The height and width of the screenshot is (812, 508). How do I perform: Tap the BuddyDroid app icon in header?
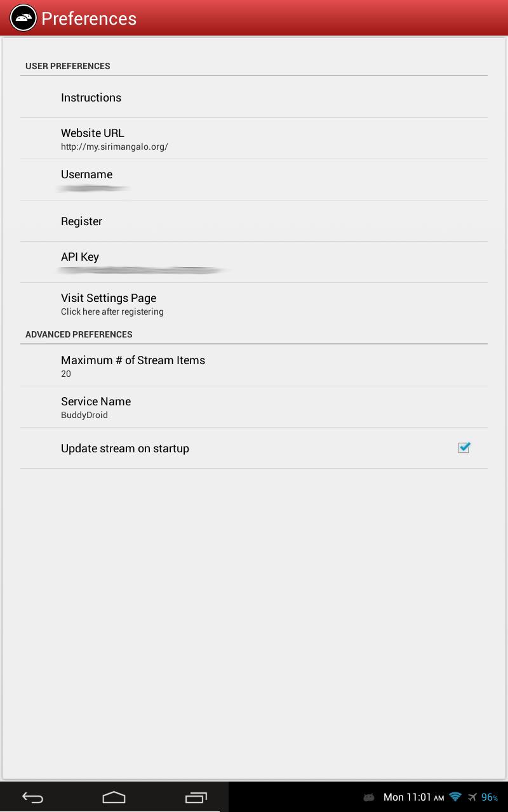click(23, 18)
